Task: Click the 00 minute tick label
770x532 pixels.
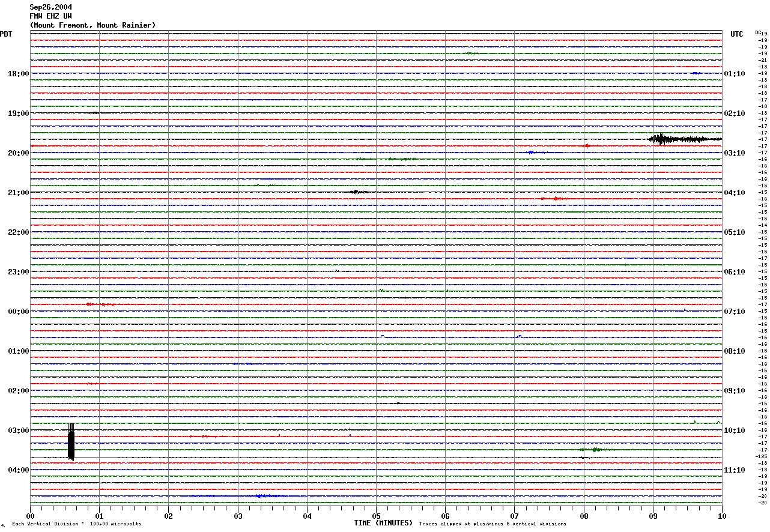Action: tap(30, 515)
